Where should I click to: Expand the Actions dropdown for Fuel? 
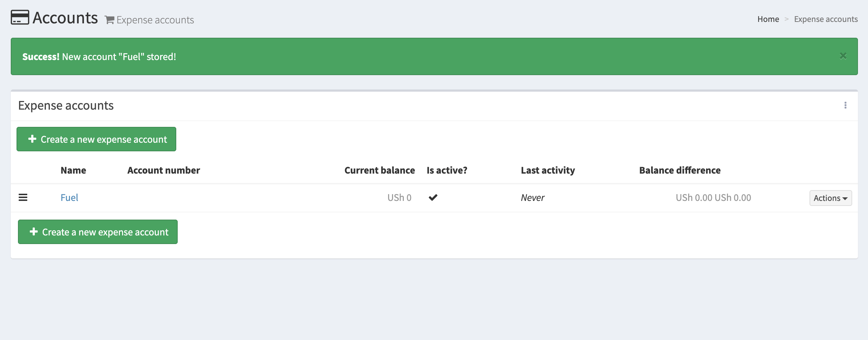(830, 198)
